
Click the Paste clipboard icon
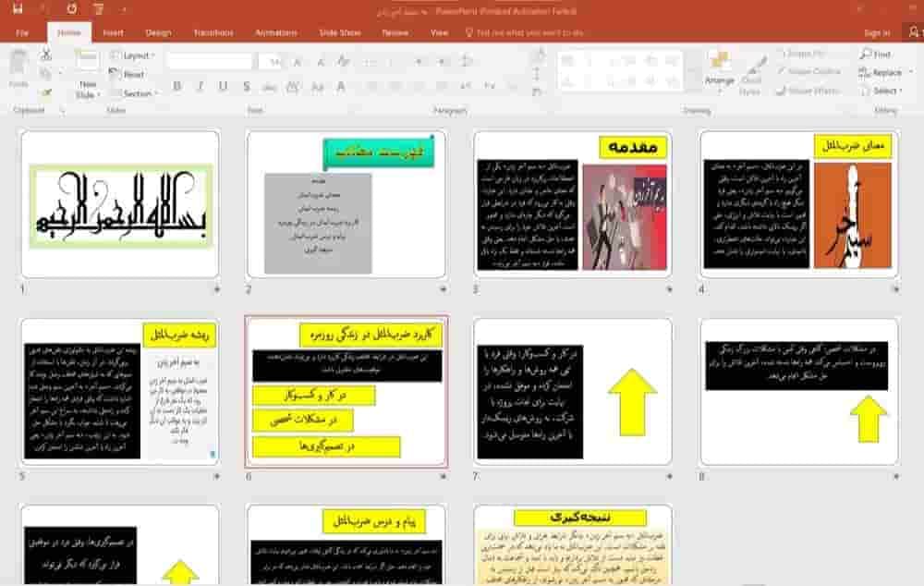[x=18, y=61]
